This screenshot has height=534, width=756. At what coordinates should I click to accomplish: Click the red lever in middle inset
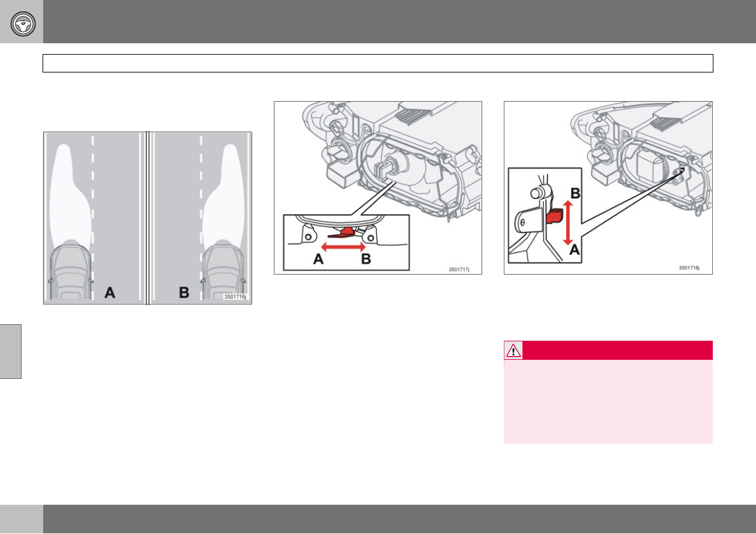(x=341, y=233)
